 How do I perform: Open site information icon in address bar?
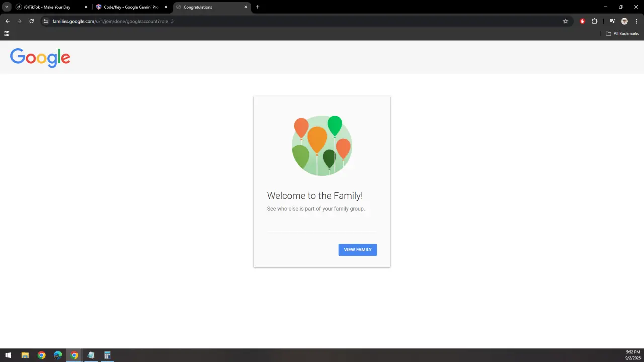pos(46,21)
